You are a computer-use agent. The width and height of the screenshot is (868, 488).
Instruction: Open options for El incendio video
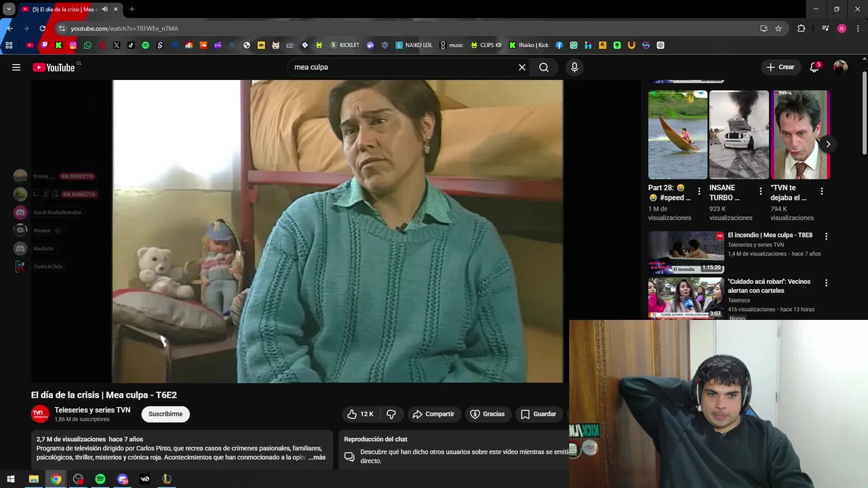[x=826, y=237]
